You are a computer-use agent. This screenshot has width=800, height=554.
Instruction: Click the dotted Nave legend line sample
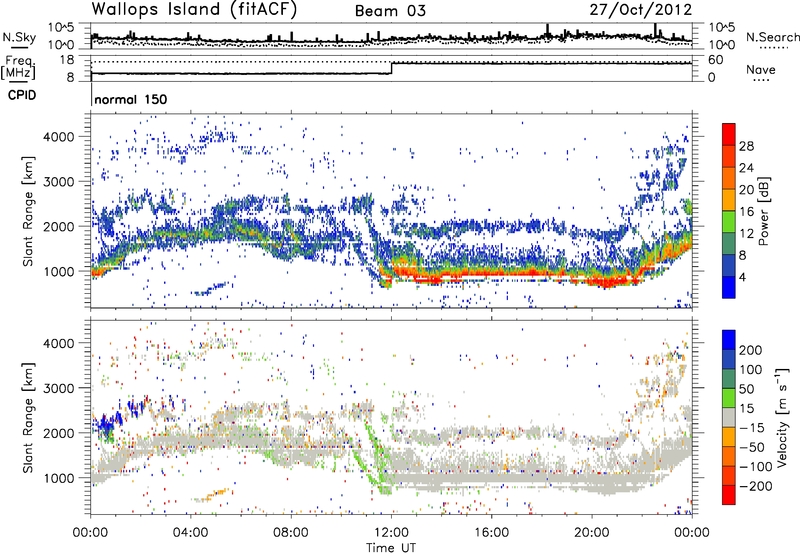pyautogui.click(x=761, y=81)
